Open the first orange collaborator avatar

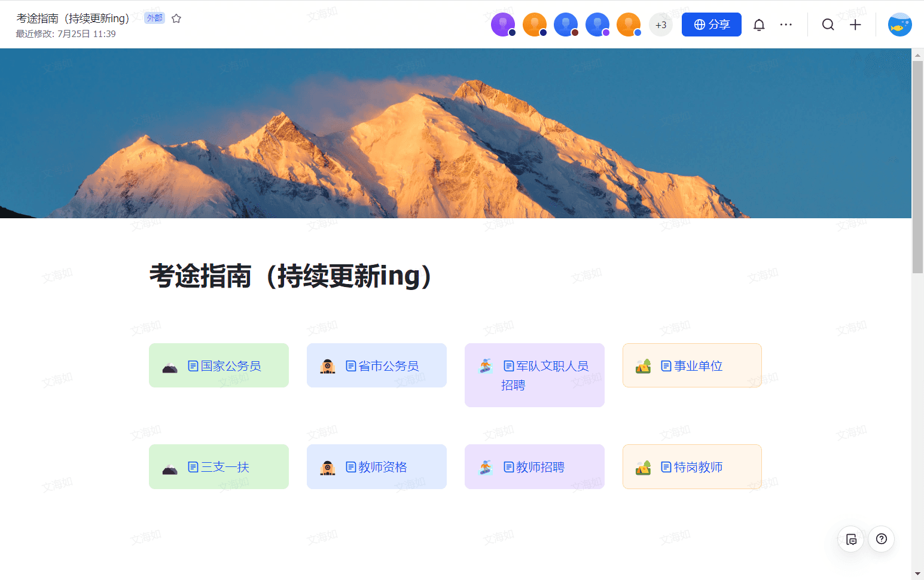(x=535, y=25)
